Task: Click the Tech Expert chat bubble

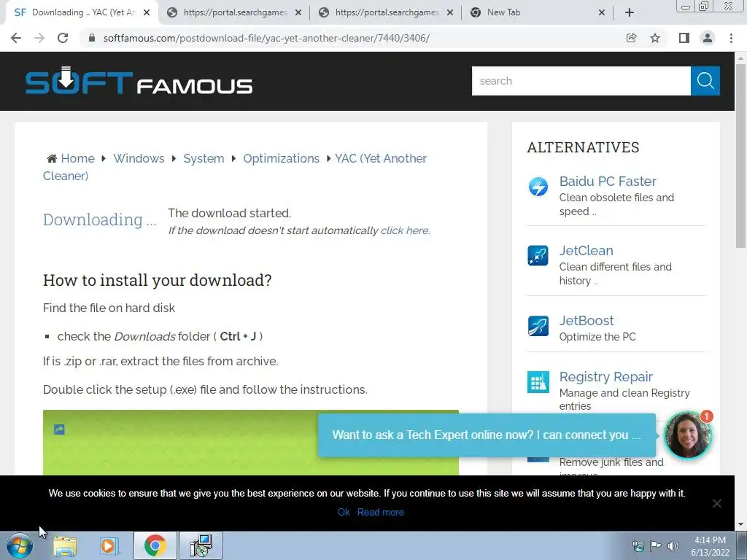Action: coord(487,435)
